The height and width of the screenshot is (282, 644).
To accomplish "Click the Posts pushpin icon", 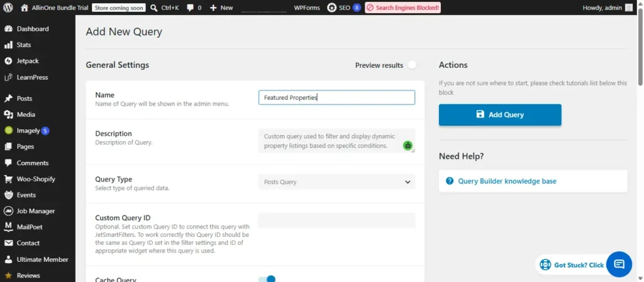I will click(x=8, y=99).
